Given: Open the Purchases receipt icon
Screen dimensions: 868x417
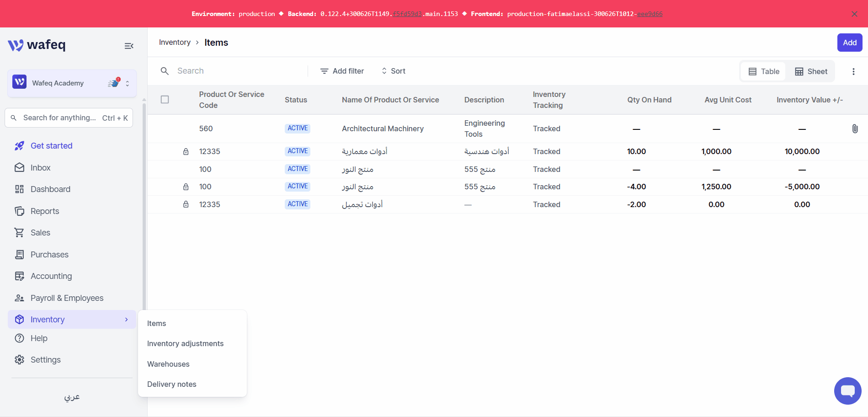Looking at the screenshot, I should click(19, 255).
